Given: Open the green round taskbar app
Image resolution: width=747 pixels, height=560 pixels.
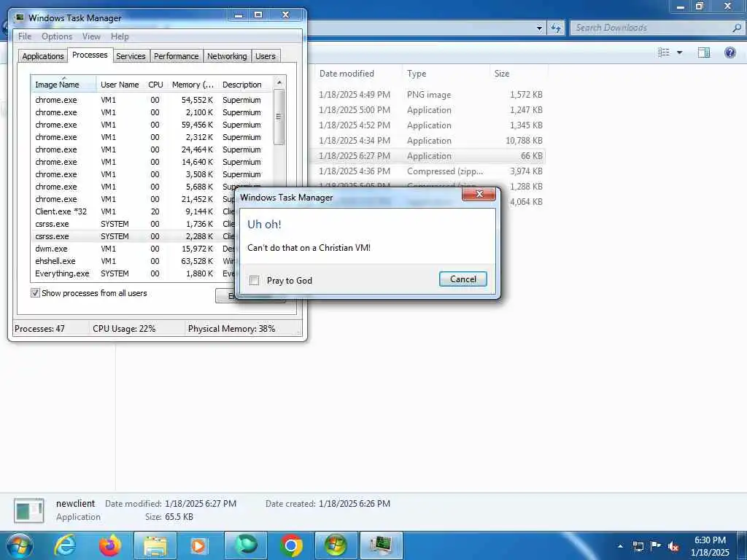Looking at the screenshot, I should pyautogui.click(x=246, y=545).
